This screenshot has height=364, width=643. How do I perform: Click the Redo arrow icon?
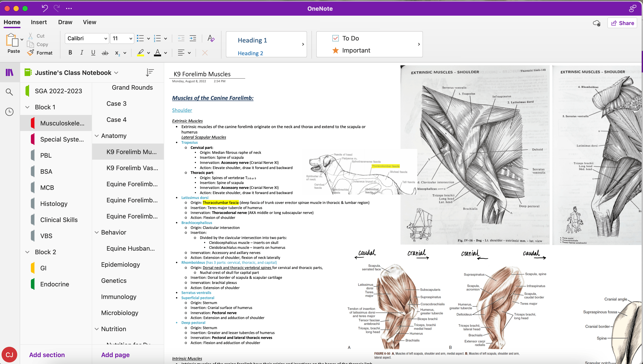(x=57, y=8)
